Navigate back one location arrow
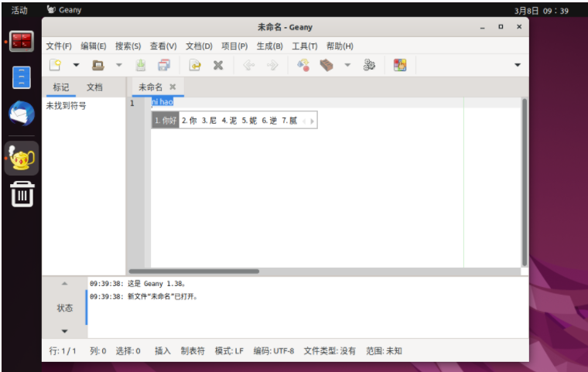Image resolution: width=588 pixels, height=372 pixels. 249,65
